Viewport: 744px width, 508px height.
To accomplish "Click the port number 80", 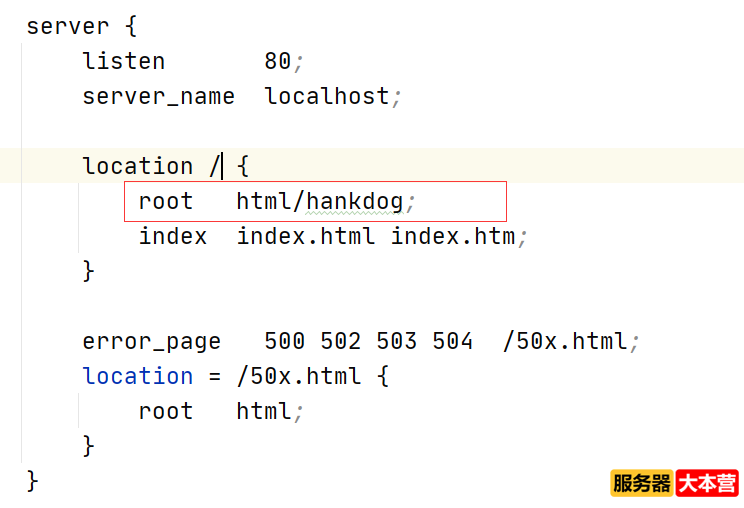I will (x=277, y=61).
